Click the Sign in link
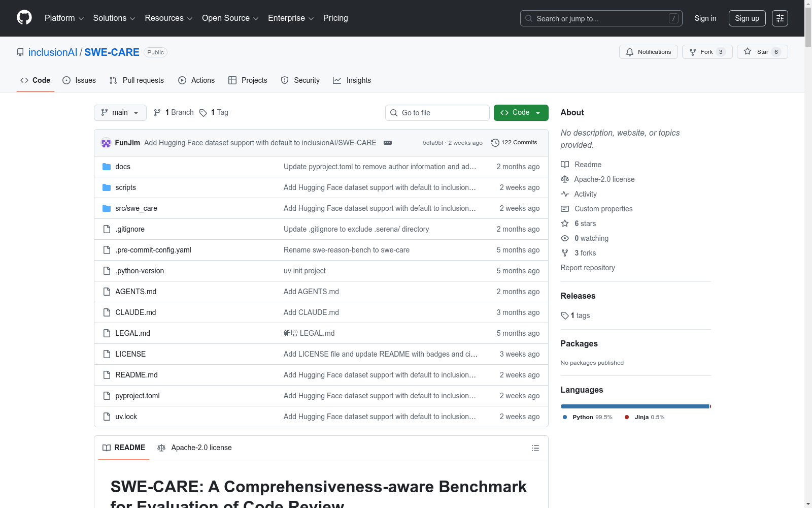 pyautogui.click(x=705, y=18)
